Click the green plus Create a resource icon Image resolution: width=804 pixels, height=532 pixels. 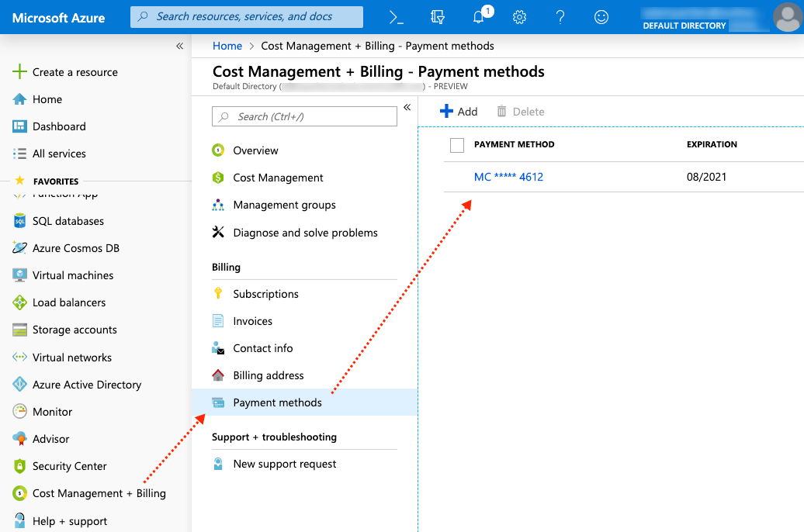point(19,72)
